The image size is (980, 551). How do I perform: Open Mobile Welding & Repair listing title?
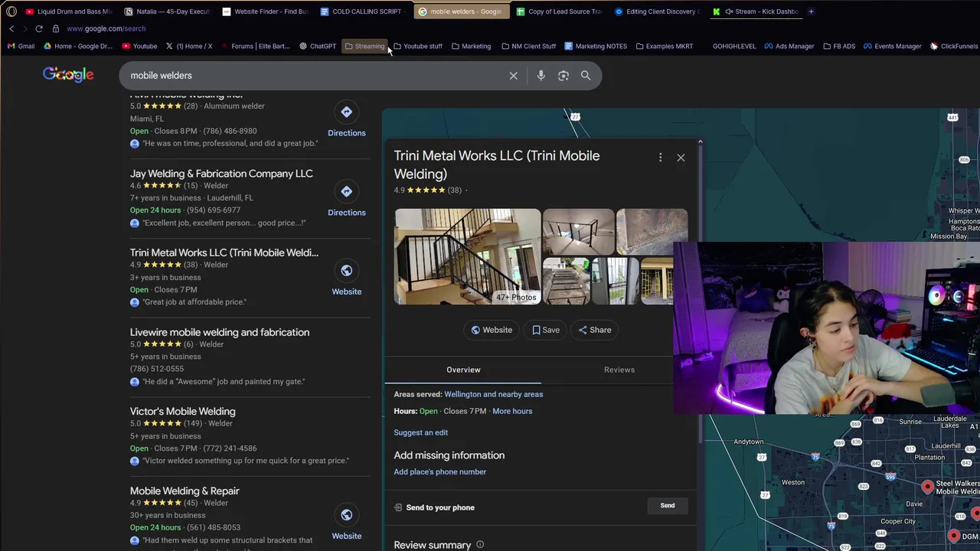(x=185, y=491)
